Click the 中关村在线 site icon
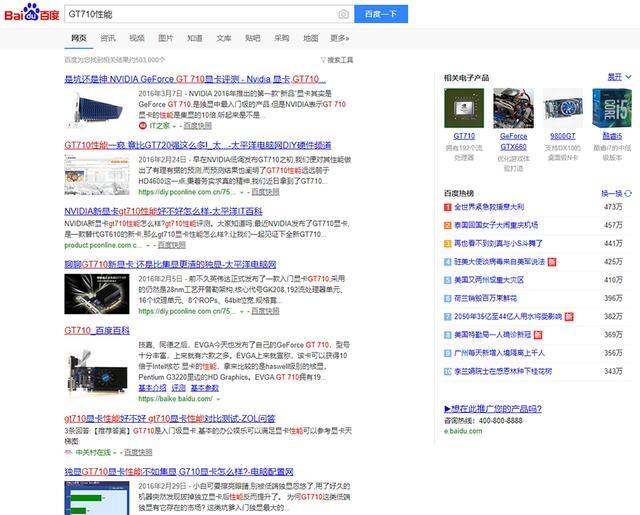640x515 pixels. (x=68, y=452)
